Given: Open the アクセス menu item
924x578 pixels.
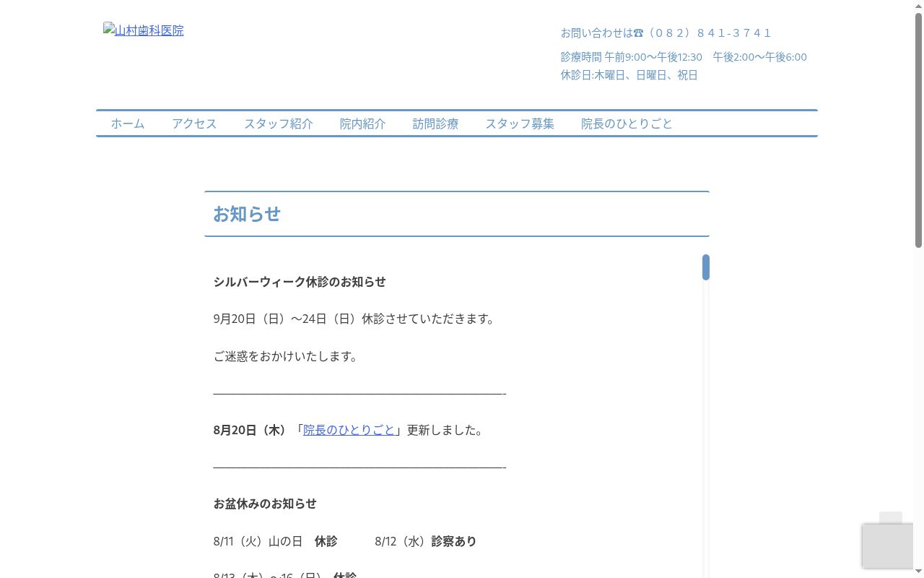Looking at the screenshot, I should coord(194,124).
